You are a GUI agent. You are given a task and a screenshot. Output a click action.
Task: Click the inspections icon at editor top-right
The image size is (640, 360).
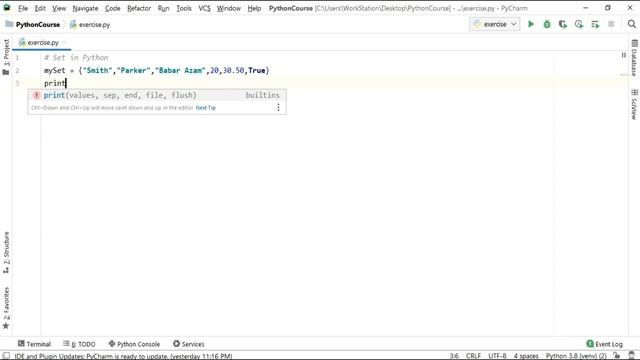coord(624,55)
